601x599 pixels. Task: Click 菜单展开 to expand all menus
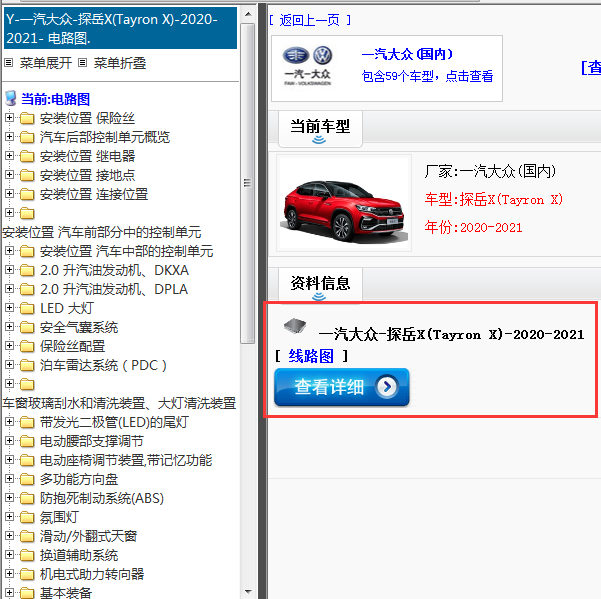pyautogui.click(x=46, y=63)
